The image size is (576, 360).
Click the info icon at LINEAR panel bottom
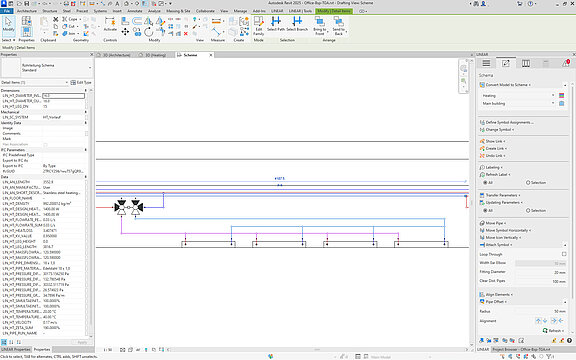pos(569,341)
